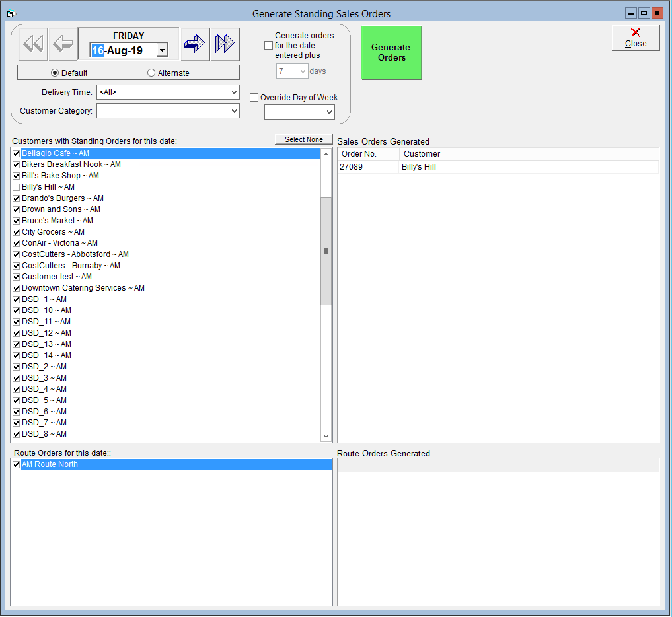Image resolution: width=672 pixels, height=617 pixels.
Task: Click the application icon in title bar
Action: 11,14
